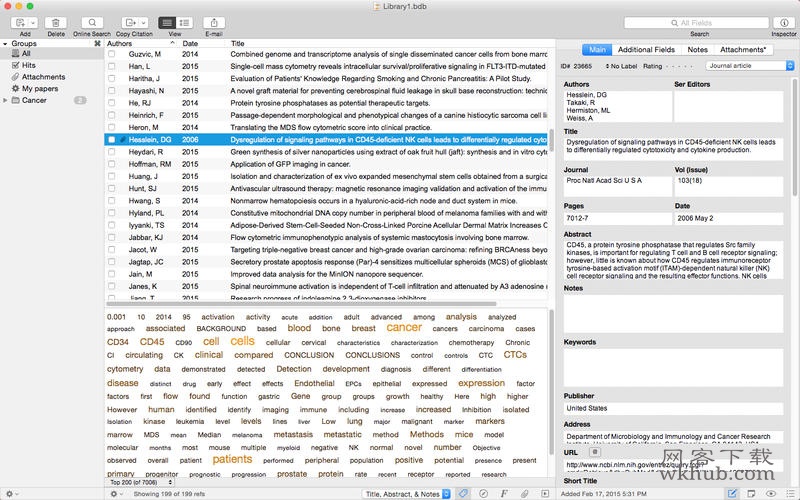Click the paperclip icon on Hesslein row
This screenshot has width=800, height=500.
(x=123, y=140)
